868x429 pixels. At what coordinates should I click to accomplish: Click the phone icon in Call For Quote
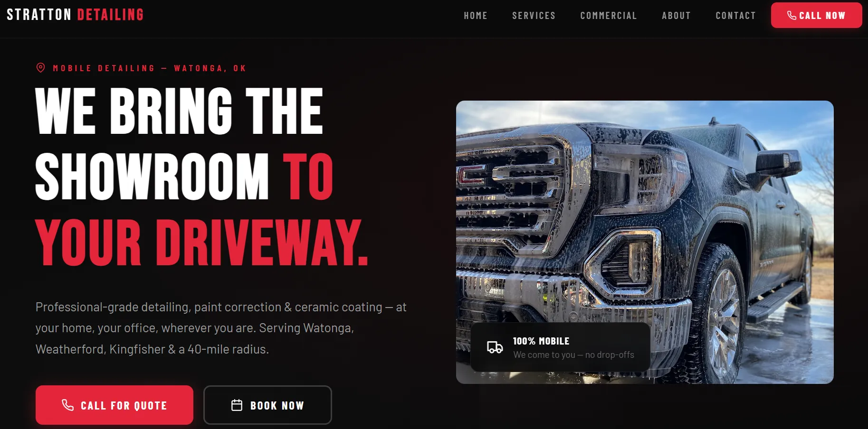click(x=68, y=405)
